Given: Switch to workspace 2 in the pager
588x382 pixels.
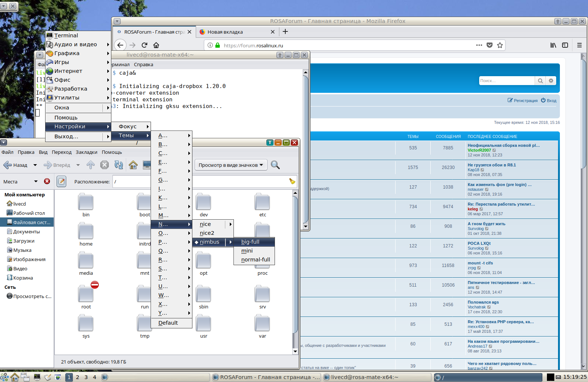Looking at the screenshot, I should tap(77, 377).
